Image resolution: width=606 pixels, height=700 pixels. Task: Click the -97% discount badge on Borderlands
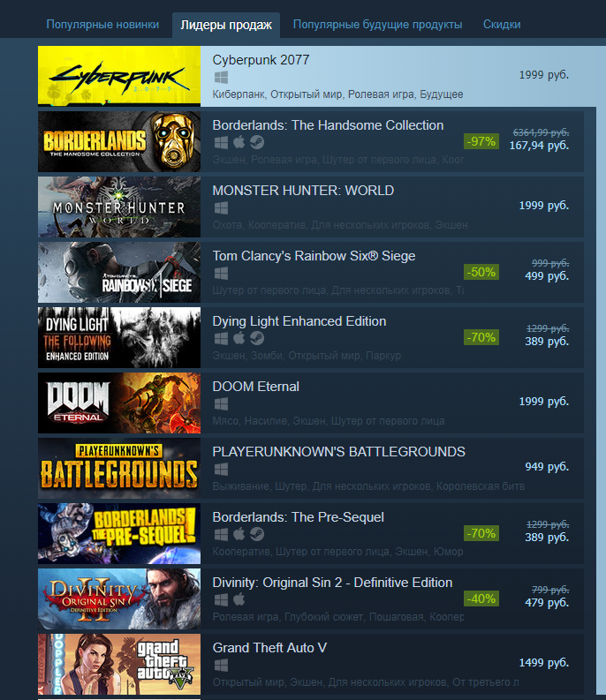(481, 141)
